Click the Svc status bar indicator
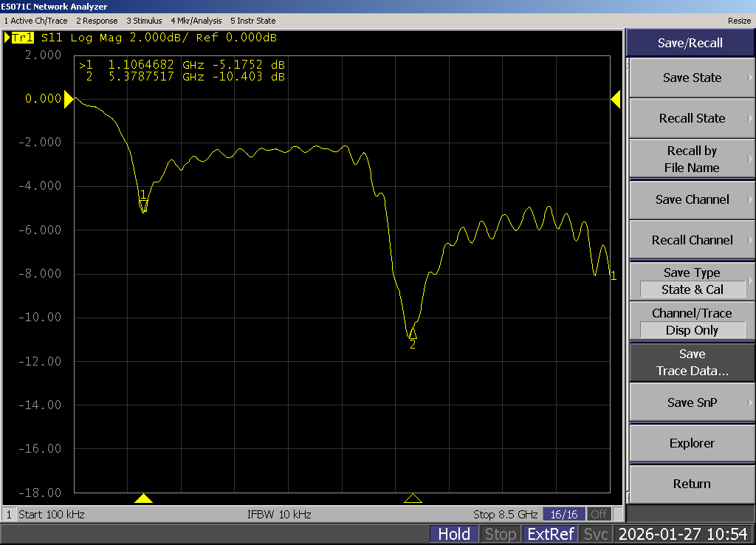Viewport: 756px width, 545px height. pos(596,534)
